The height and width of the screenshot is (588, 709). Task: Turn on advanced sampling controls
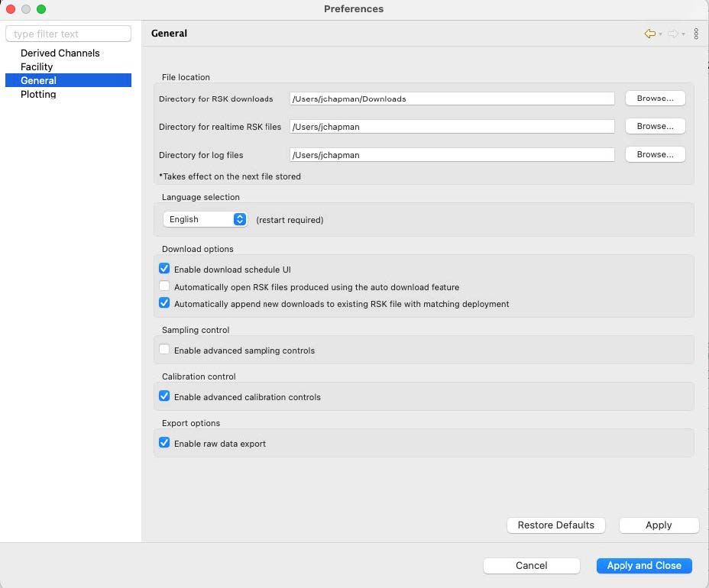[164, 350]
